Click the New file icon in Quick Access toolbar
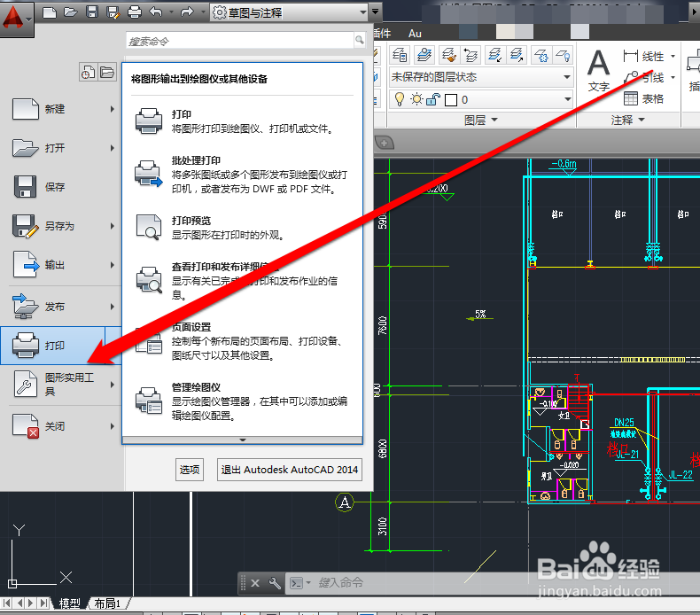 pyautogui.click(x=49, y=12)
